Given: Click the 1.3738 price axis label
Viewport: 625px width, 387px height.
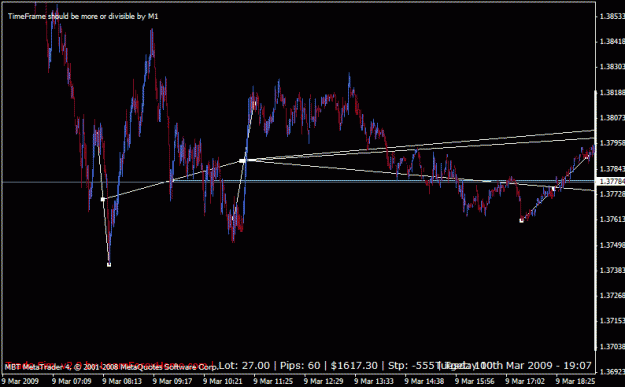Looking at the screenshot, I should coord(612,270).
